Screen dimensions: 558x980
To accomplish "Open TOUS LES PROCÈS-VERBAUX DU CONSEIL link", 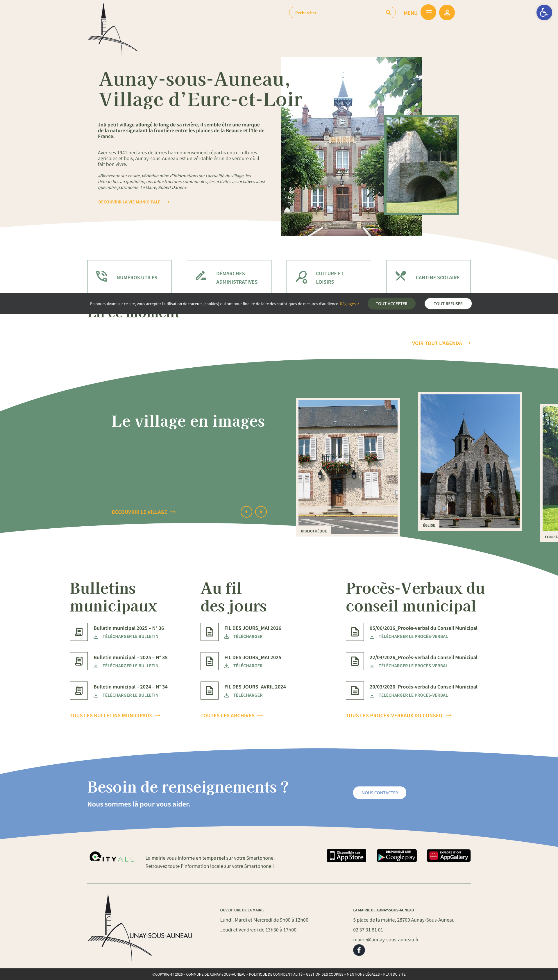I will pos(398,716).
